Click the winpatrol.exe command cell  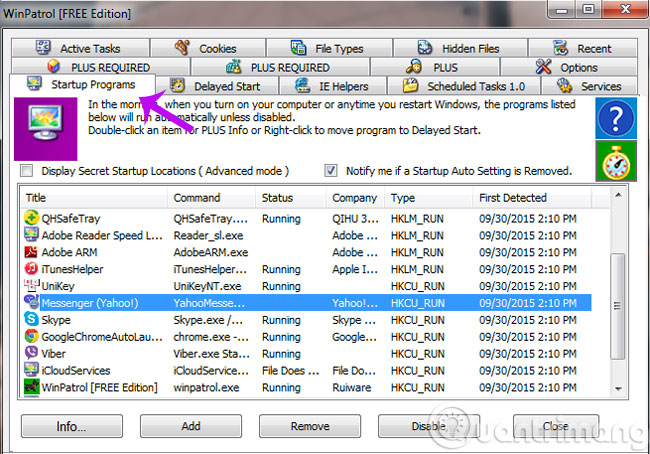[x=206, y=388]
